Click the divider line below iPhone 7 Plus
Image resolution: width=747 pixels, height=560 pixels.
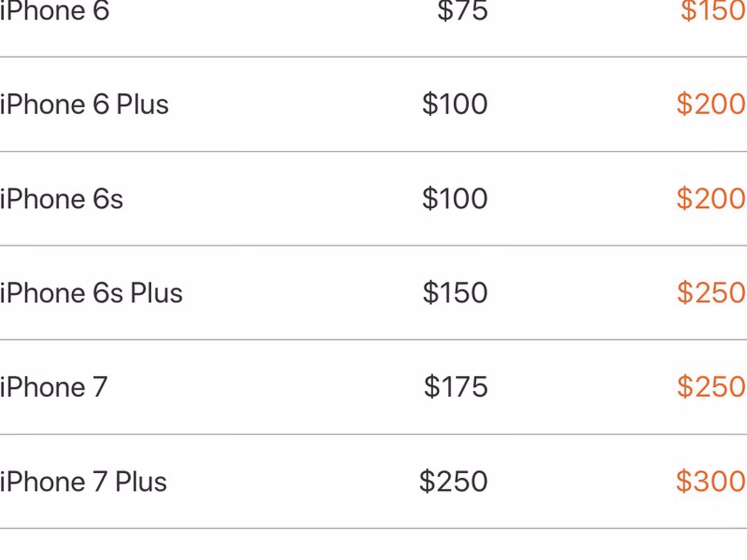coord(373,529)
